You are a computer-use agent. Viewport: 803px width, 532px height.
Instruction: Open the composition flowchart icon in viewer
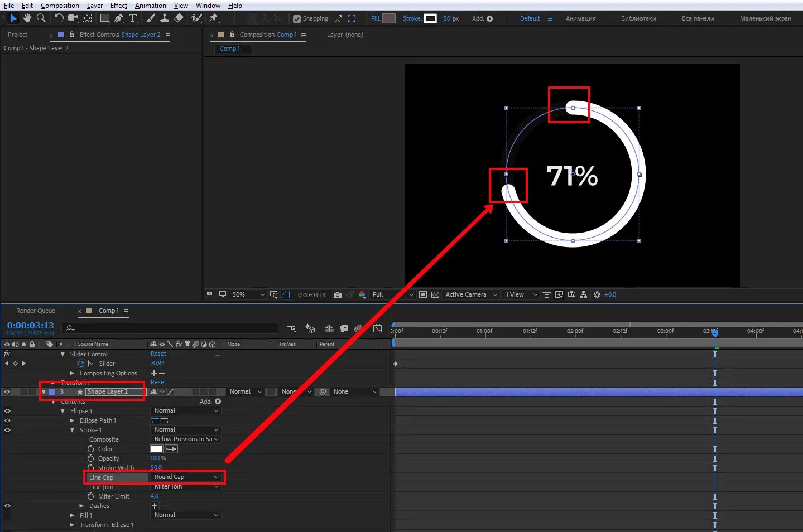coord(584,295)
